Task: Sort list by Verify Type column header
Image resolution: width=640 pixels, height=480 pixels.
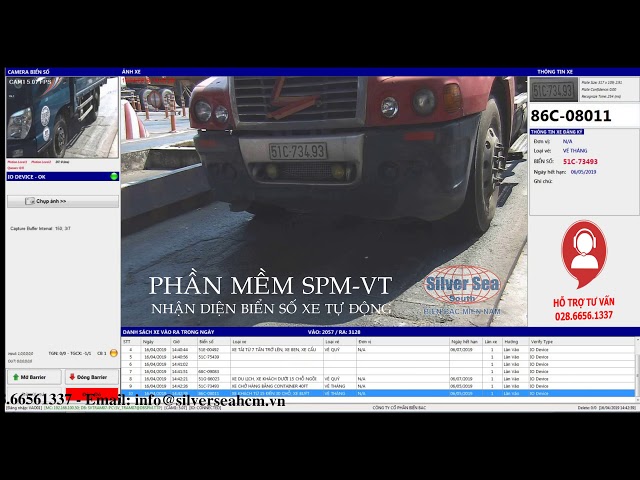Action: [x=582, y=342]
